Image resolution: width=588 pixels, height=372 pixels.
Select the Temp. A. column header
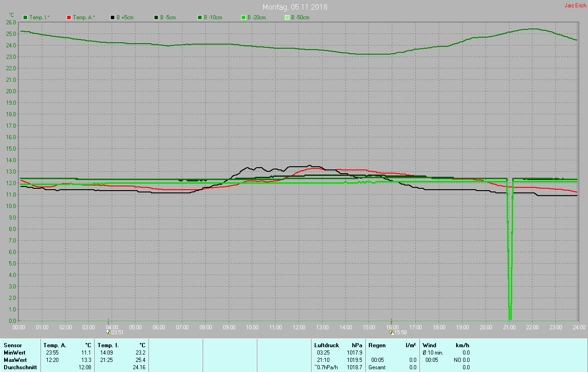click(x=55, y=345)
